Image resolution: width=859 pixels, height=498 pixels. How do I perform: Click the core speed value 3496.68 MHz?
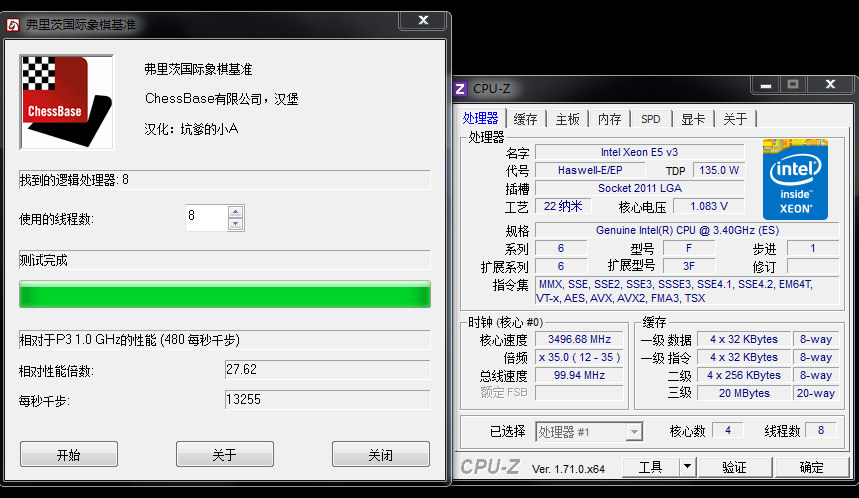pyautogui.click(x=579, y=340)
